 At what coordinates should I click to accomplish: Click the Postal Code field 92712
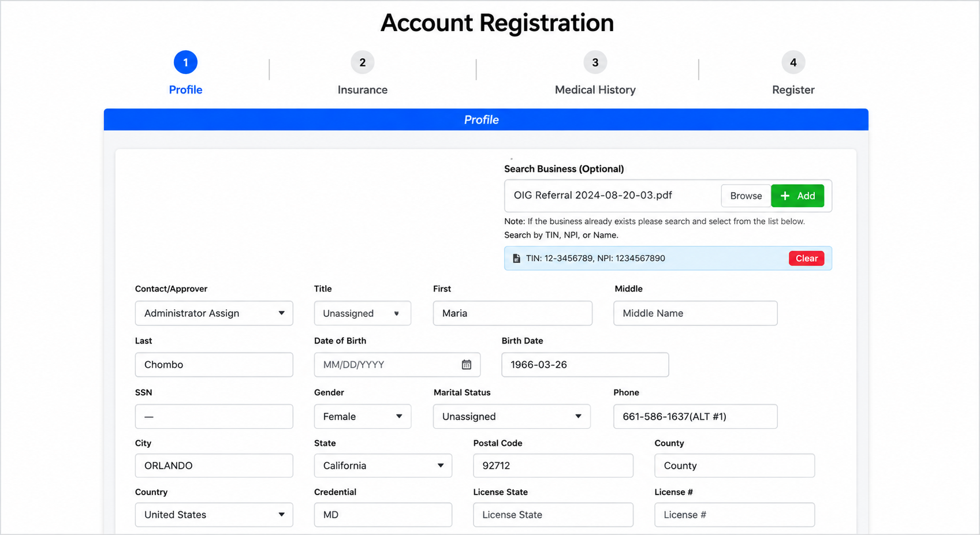[x=553, y=466]
